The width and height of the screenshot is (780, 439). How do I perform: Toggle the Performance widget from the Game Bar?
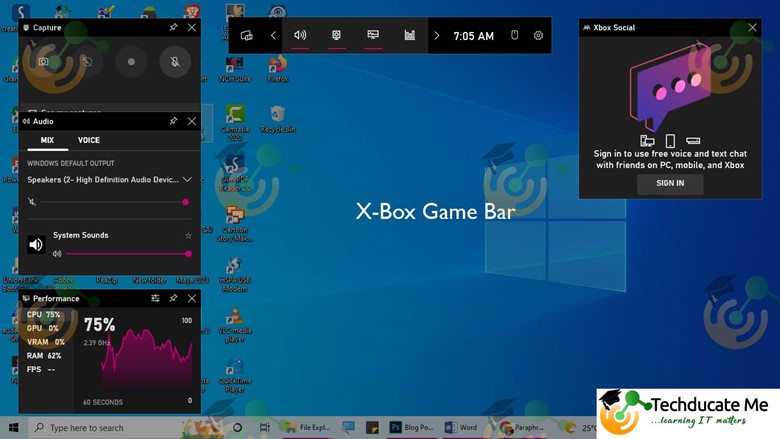pyautogui.click(x=373, y=36)
